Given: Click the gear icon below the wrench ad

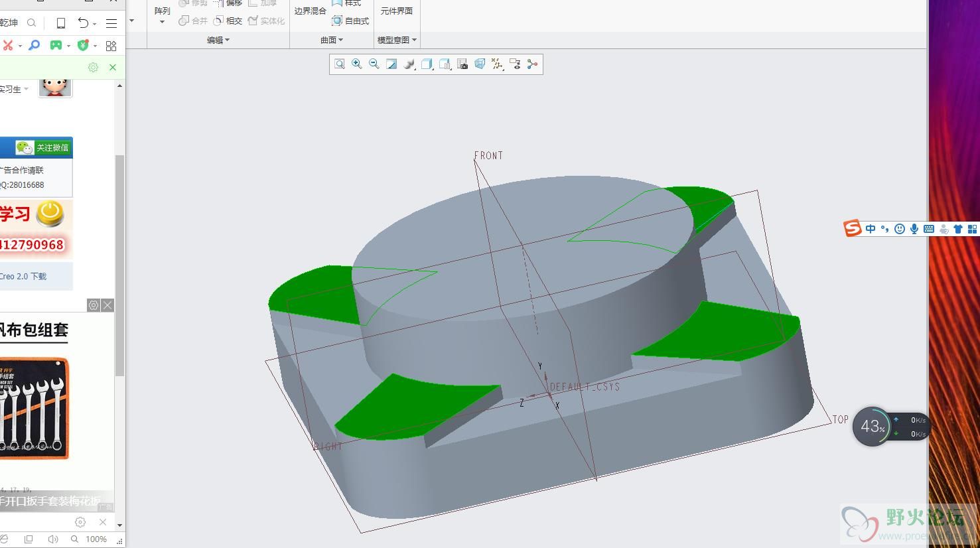Looking at the screenshot, I should click(80, 522).
